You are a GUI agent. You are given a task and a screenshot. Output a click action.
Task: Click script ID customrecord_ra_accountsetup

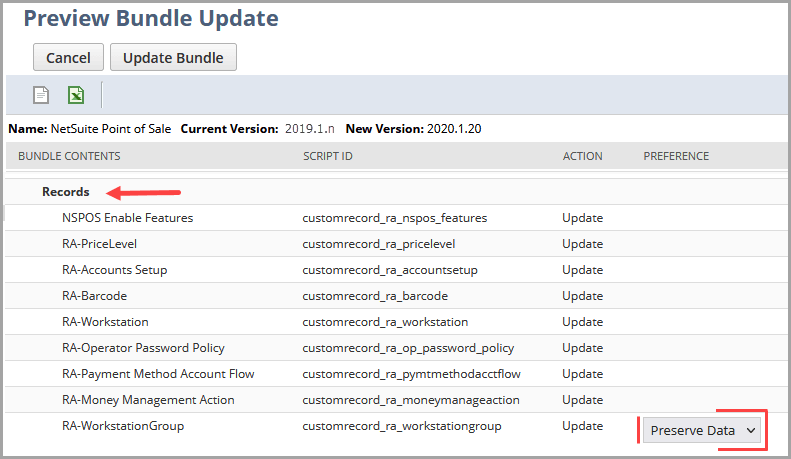(390, 270)
